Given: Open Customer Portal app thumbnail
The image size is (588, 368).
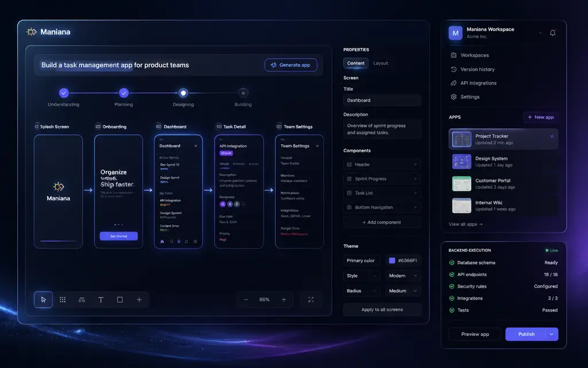Looking at the screenshot, I should [462, 183].
